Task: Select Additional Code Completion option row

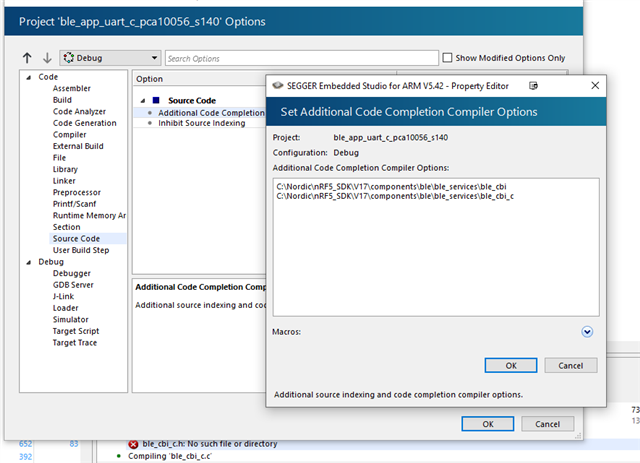Action: (x=200, y=113)
